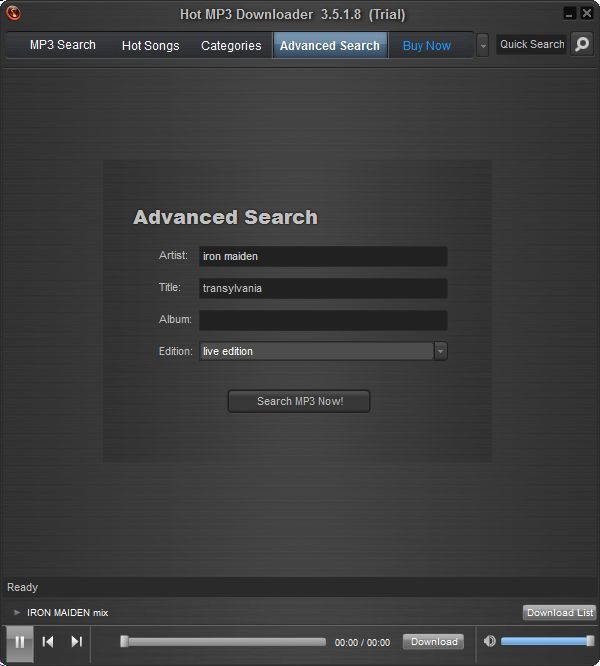Image resolution: width=600 pixels, height=666 pixels.
Task: Switch to the MP3 Search tab
Action: pos(62,45)
